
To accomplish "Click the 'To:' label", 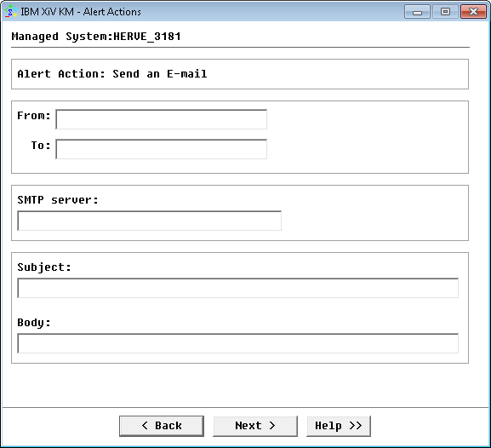I will 41,146.
